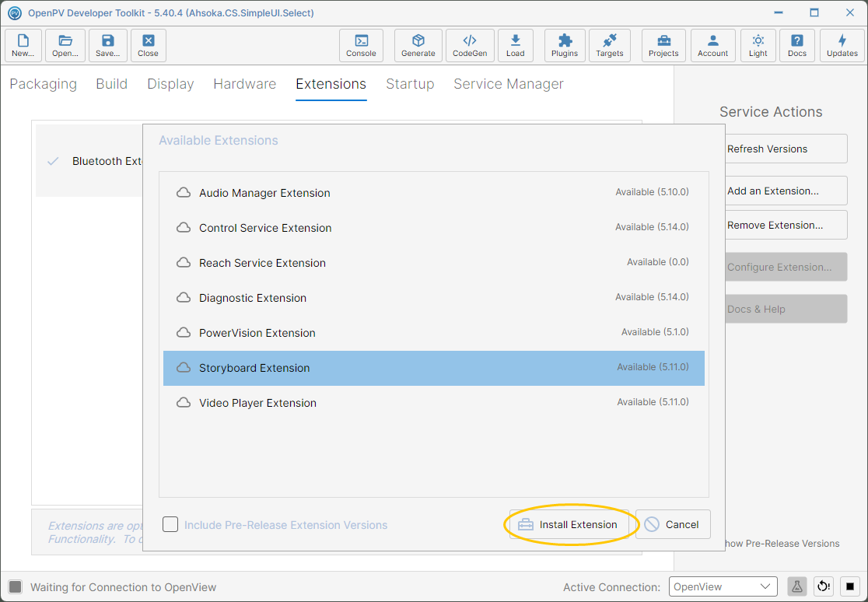The width and height of the screenshot is (868, 602).
Task: Click the New file toolbar icon
Action: click(23, 45)
